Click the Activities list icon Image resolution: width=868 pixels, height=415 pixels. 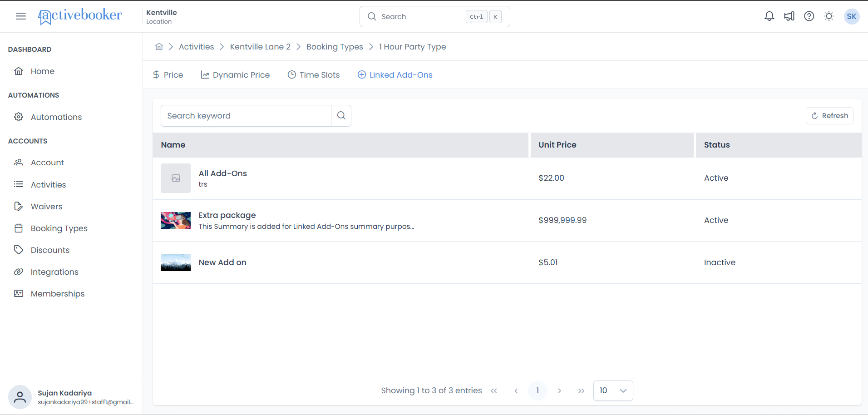click(19, 184)
